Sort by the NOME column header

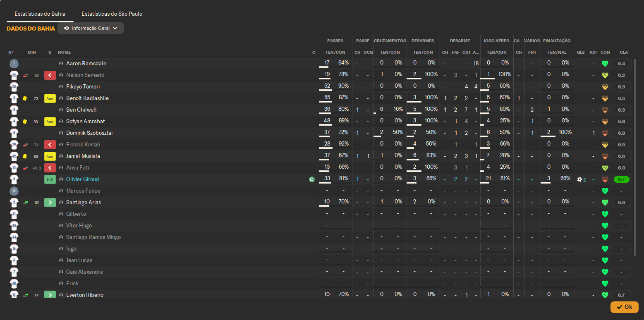(x=64, y=53)
